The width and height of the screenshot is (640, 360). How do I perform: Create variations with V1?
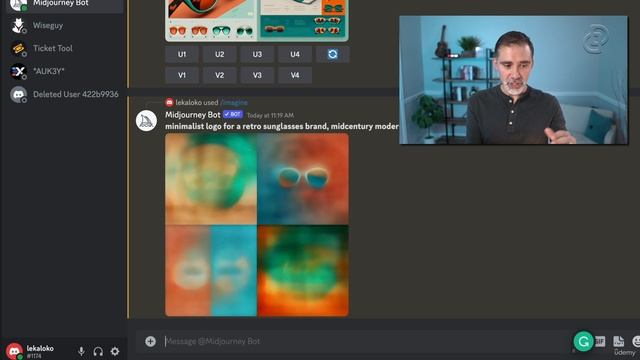[x=182, y=75]
